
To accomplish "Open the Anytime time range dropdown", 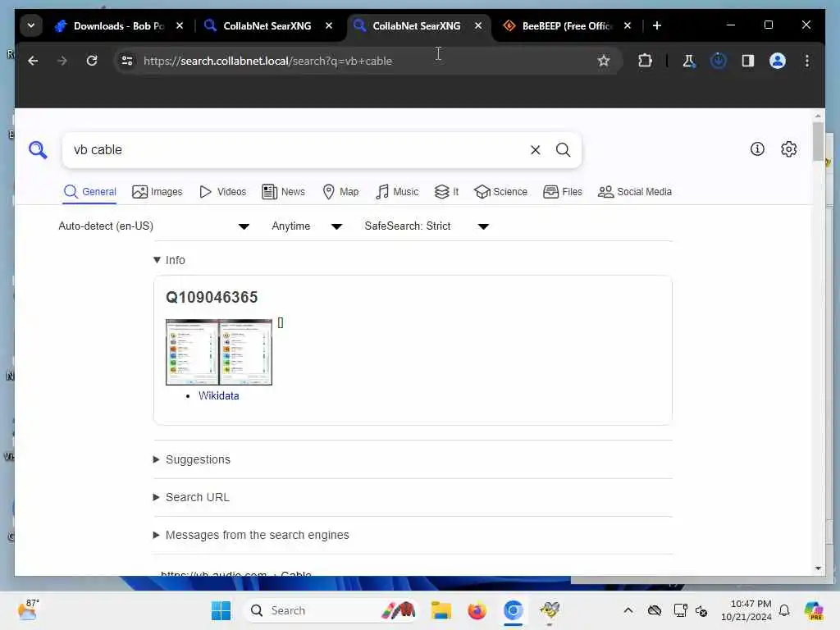I will coord(307,226).
